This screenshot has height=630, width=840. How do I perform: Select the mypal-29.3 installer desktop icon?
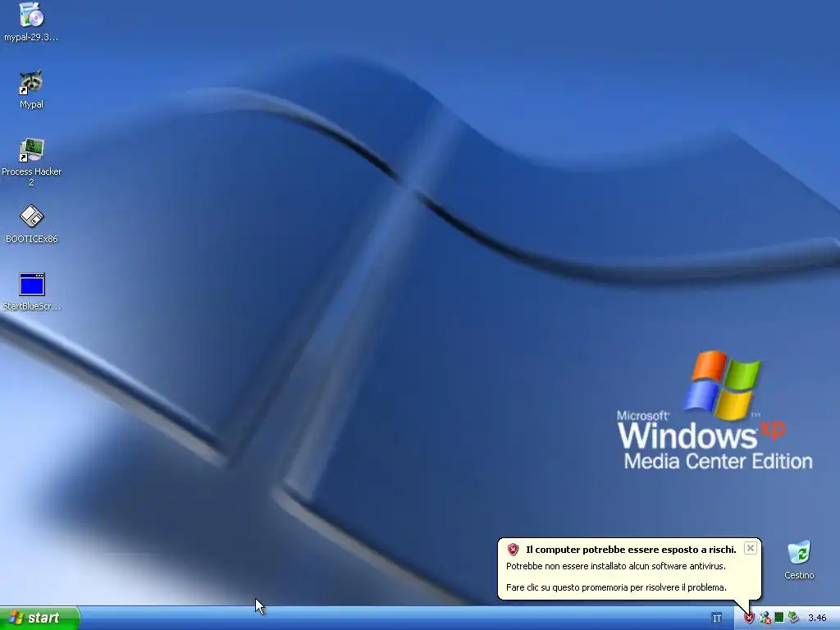(31, 21)
